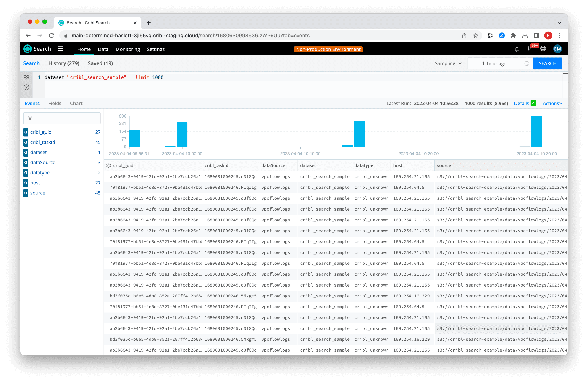Viewport: 588px width, 382px height.
Task: Click the notifications bell icon
Action: tap(517, 49)
